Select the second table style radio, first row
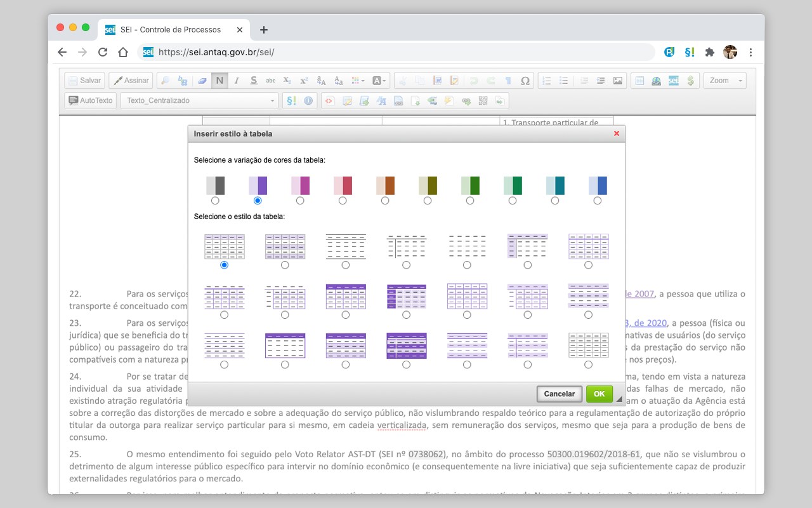 click(x=285, y=265)
